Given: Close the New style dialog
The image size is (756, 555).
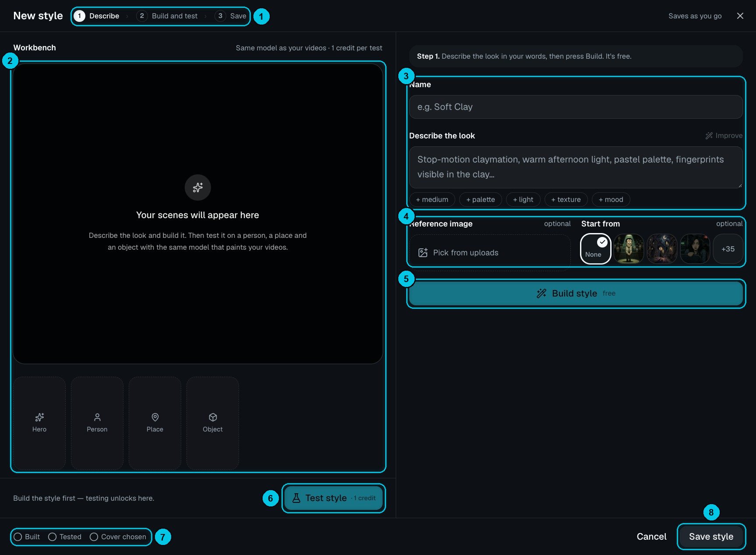Looking at the screenshot, I should [x=740, y=16].
